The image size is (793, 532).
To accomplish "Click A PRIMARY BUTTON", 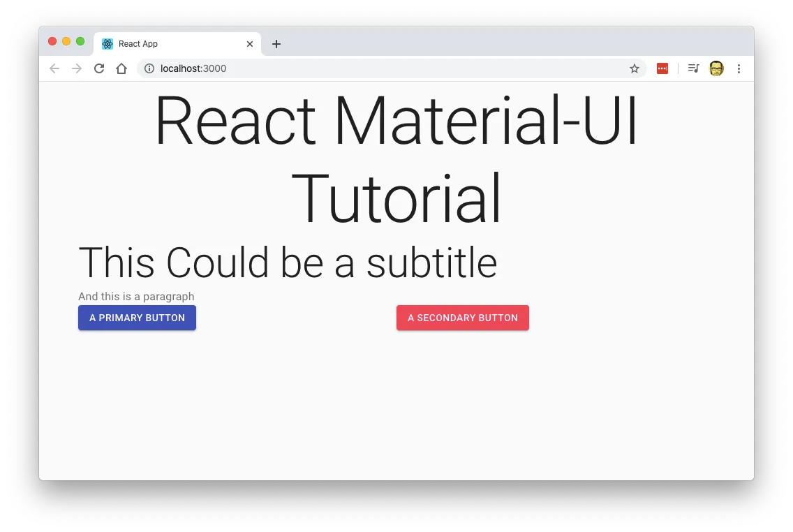I will (137, 318).
